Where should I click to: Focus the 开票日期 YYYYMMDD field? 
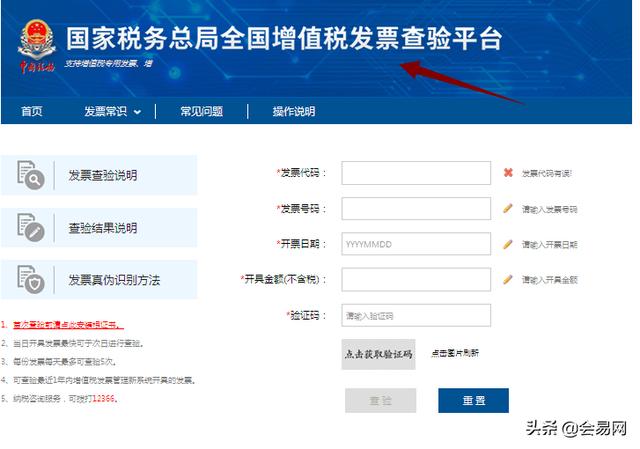tap(416, 244)
